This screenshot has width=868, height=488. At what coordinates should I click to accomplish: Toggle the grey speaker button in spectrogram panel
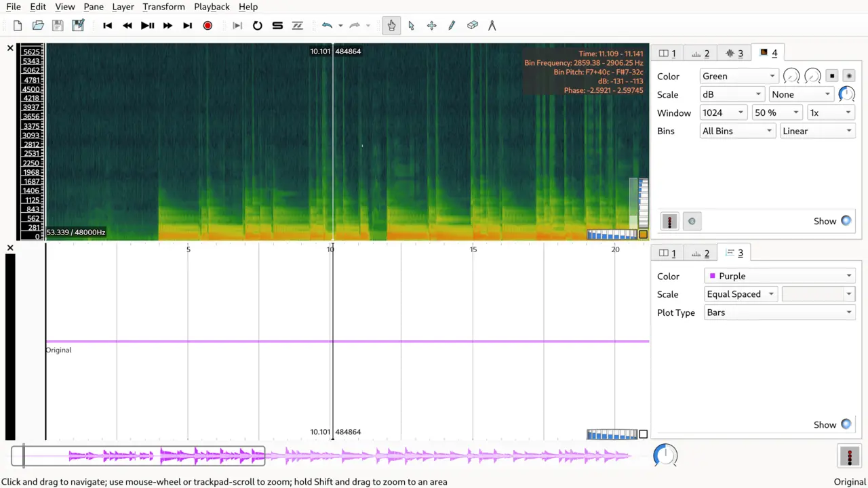(x=692, y=221)
